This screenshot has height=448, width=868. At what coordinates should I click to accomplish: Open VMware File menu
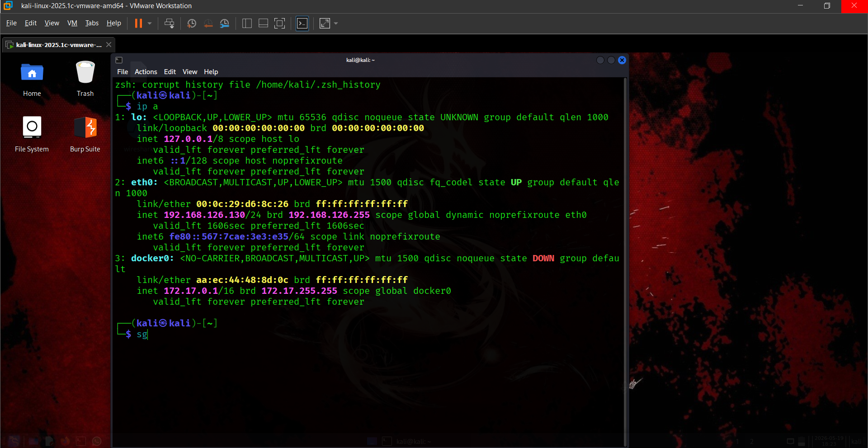tap(11, 23)
